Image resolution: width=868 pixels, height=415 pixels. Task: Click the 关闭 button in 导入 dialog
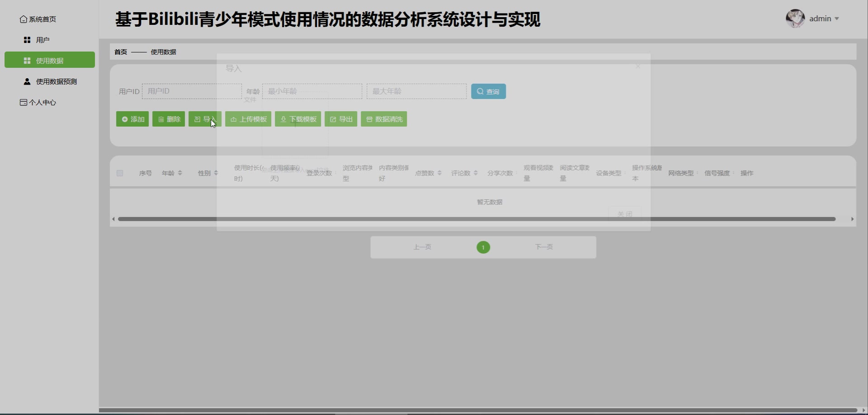click(625, 214)
